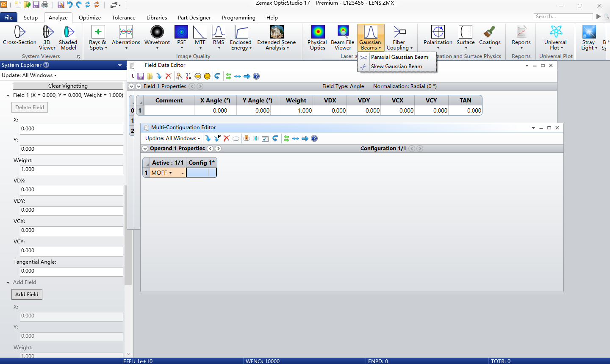Click the red X delete icon in Field Data Editor

click(x=168, y=76)
